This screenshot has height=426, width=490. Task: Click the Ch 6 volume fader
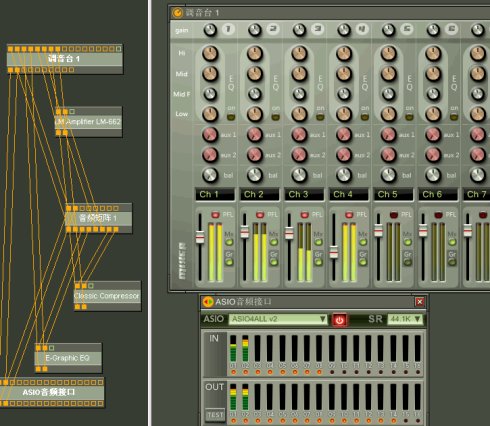(423, 230)
